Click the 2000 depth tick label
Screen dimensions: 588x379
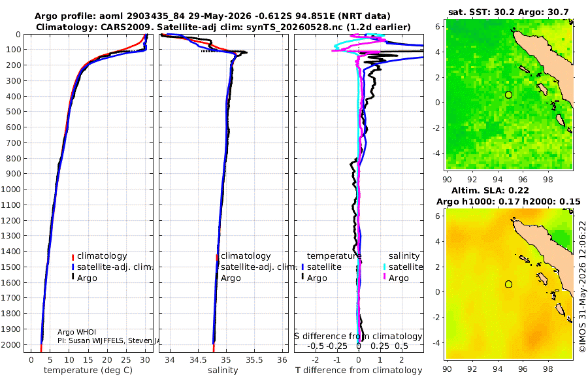(11, 344)
